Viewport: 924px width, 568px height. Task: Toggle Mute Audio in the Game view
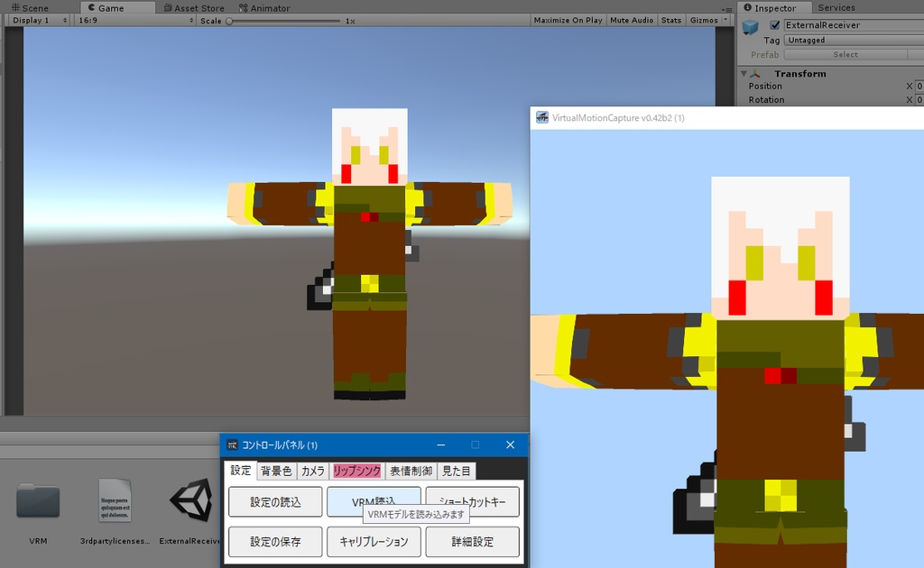pos(631,19)
